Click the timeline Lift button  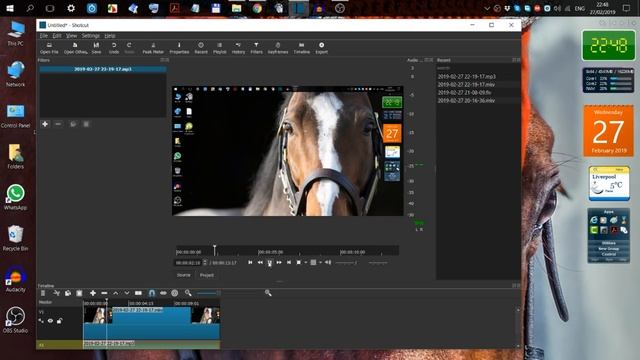click(116, 293)
